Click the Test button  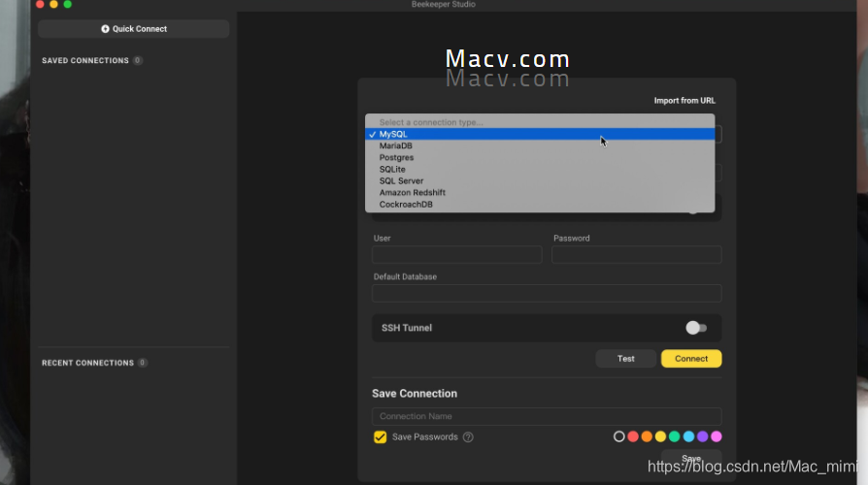click(x=625, y=358)
